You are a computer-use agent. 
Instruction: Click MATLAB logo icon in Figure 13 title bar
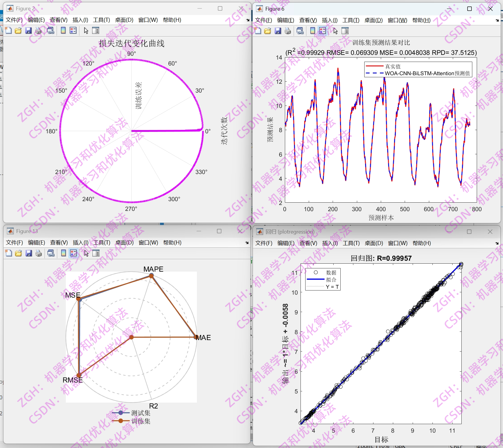click(x=10, y=231)
